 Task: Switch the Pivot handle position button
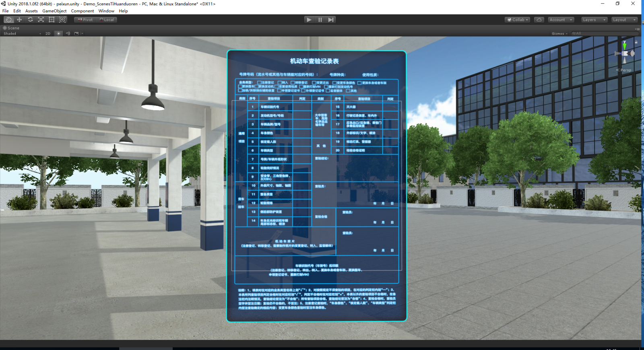point(85,20)
